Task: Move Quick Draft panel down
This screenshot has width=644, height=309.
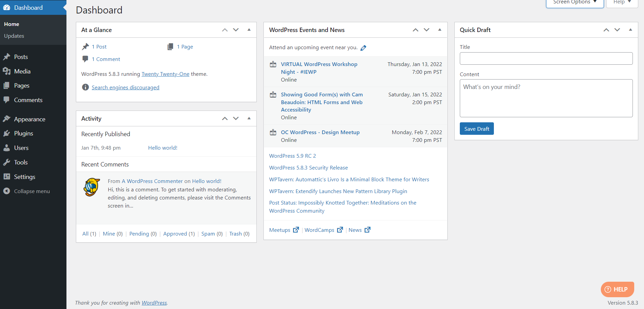Action: (617, 30)
